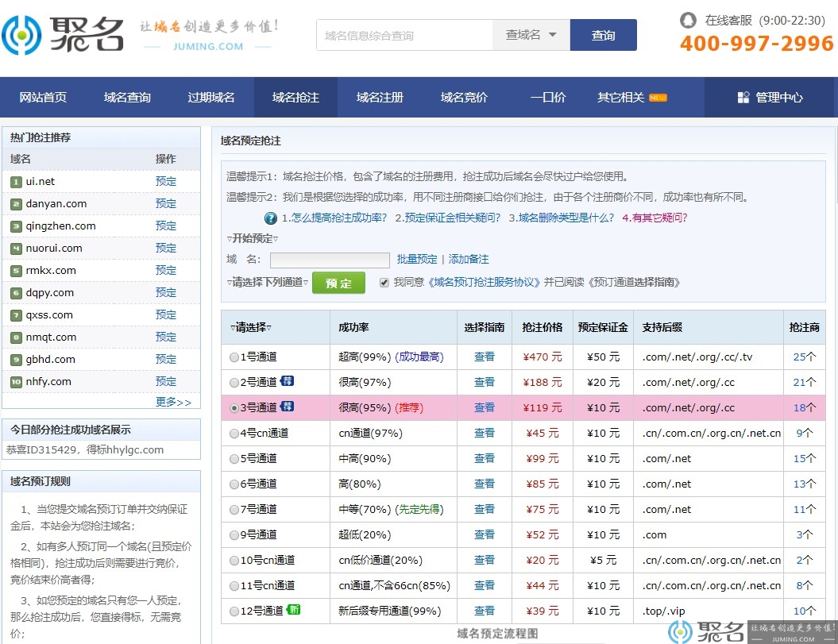Open the 域名注册 nav item
This screenshot has width=838, height=644.
pyautogui.click(x=380, y=97)
